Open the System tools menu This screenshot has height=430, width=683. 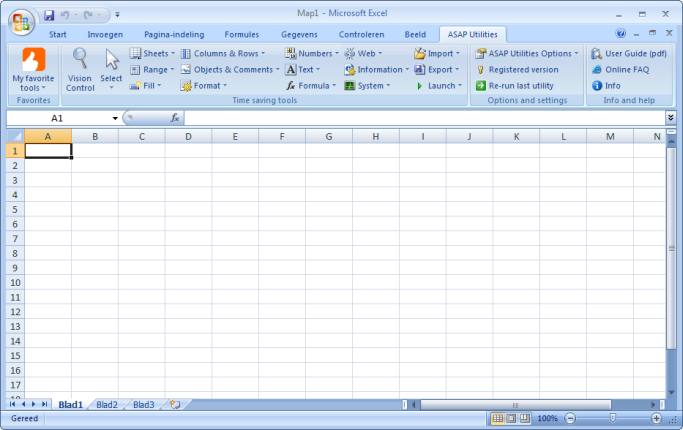[367, 86]
